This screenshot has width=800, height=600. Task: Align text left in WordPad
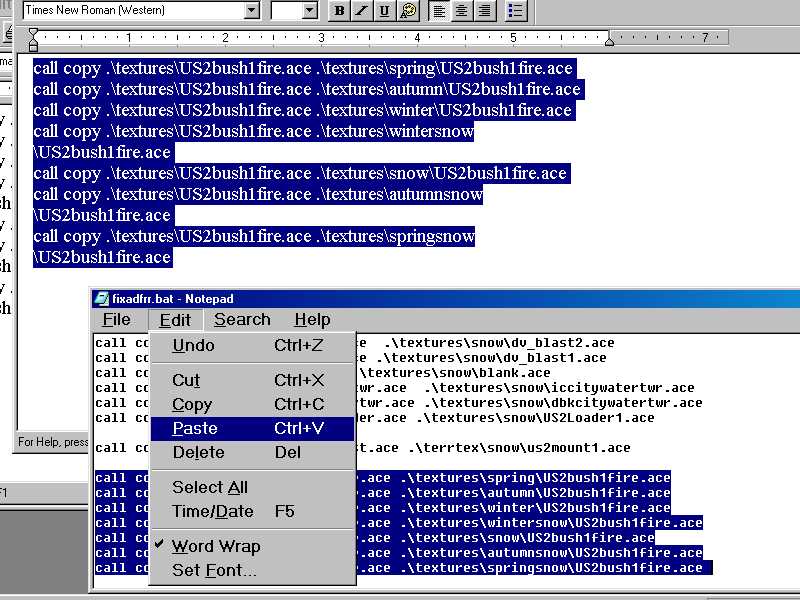(x=439, y=11)
